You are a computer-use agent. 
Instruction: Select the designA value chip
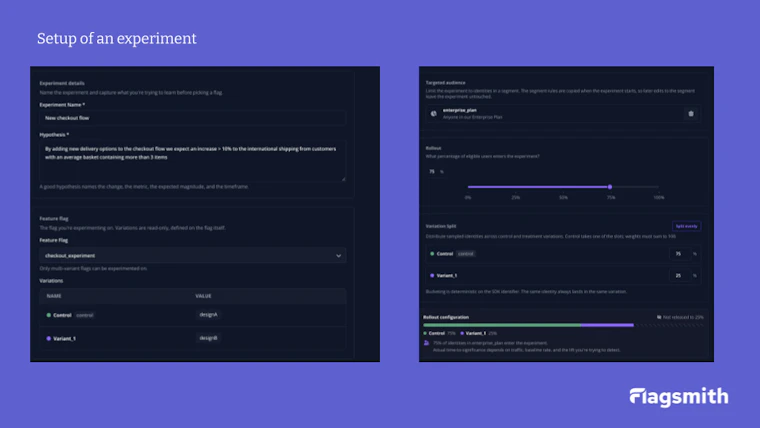[208, 315]
